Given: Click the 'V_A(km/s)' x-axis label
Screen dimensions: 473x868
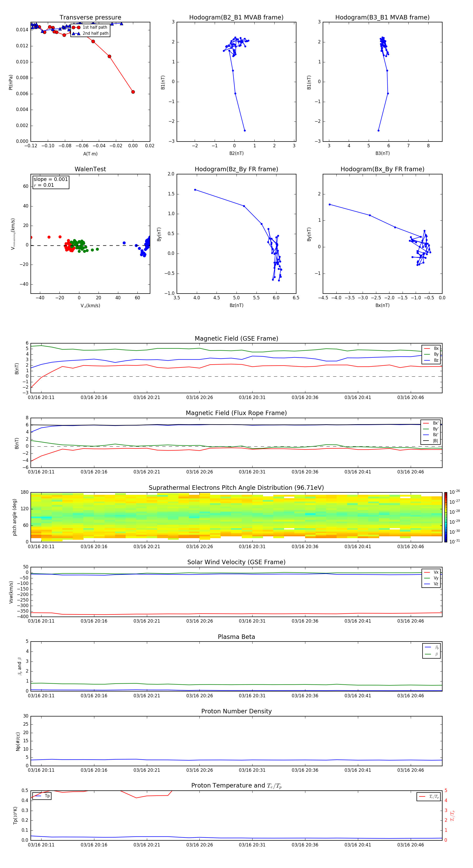Looking at the screenshot, I should click(90, 306).
